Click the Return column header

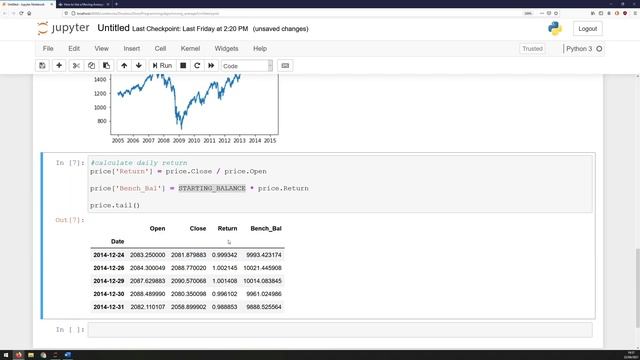227,229
